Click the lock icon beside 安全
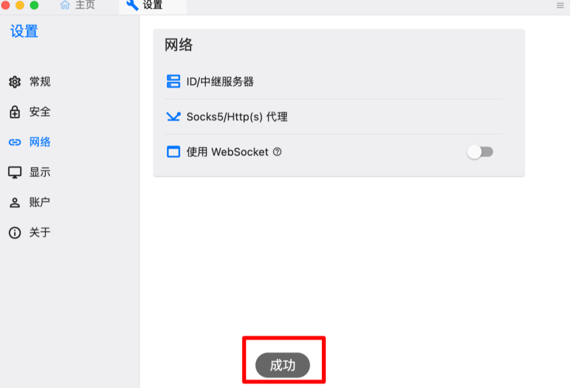 pos(15,112)
